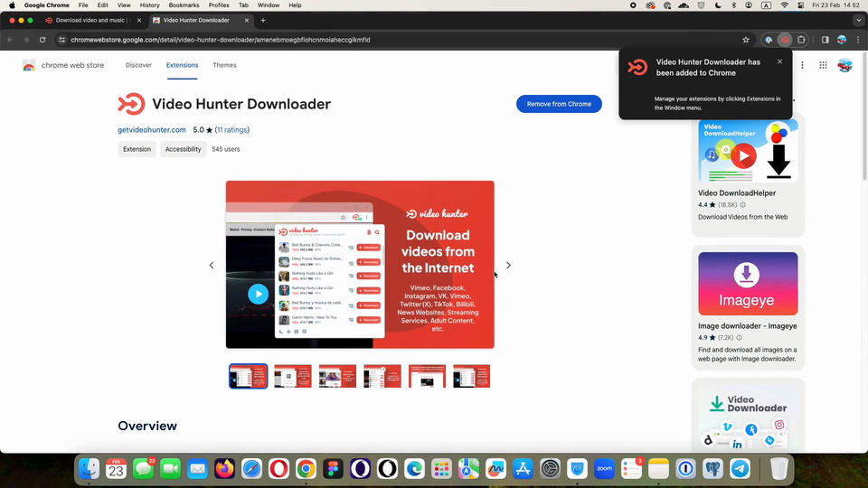
Task: Open Trash in the dock
Action: 778,469
